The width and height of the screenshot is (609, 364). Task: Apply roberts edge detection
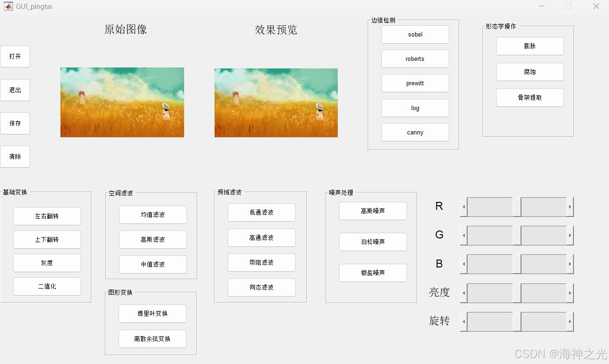tap(415, 59)
